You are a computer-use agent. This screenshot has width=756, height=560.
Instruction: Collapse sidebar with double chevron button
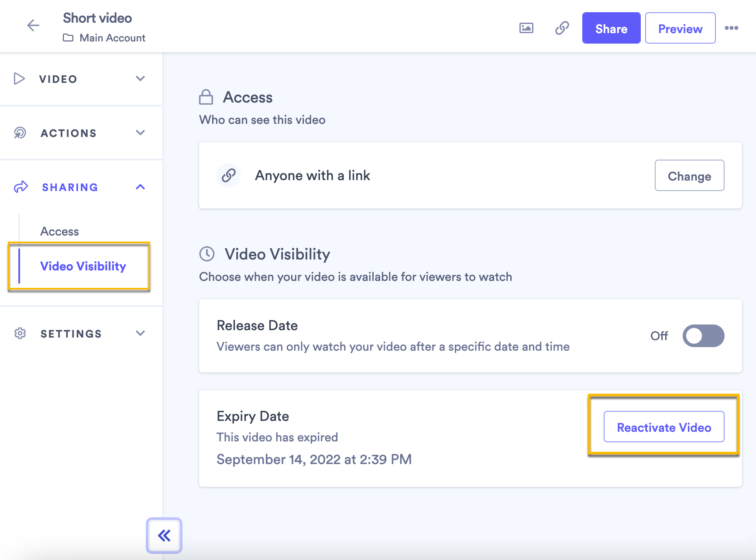click(164, 536)
